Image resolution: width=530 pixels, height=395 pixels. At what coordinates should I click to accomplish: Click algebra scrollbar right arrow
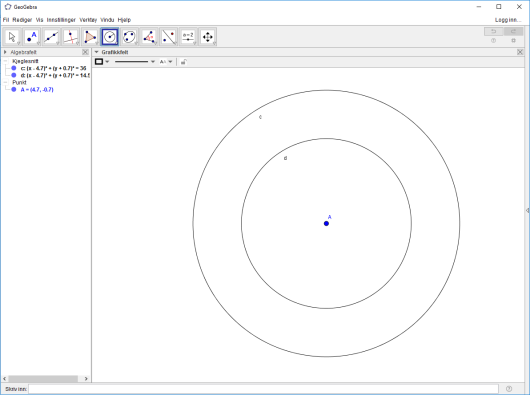pyautogui.click(x=86, y=379)
